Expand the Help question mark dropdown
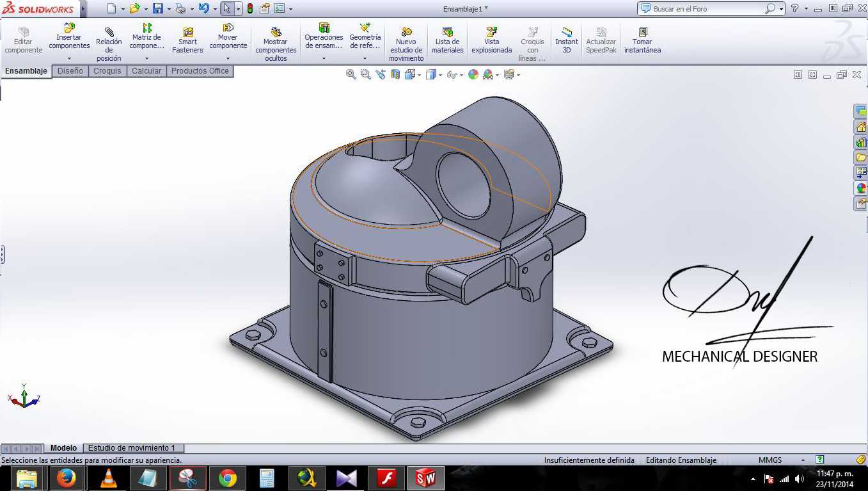Image resolution: width=868 pixels, height=491 pixels. coord(806,9)
